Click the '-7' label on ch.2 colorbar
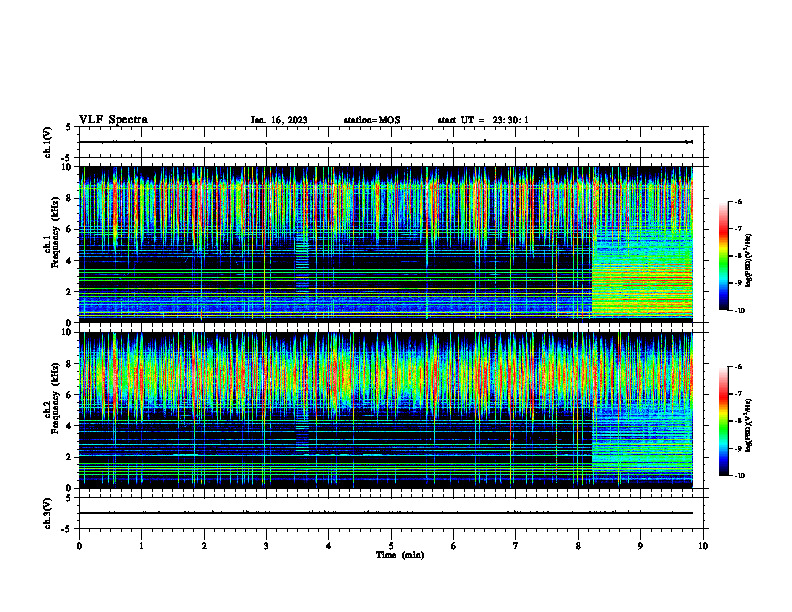Screen dimensions: 792x612 738,394
